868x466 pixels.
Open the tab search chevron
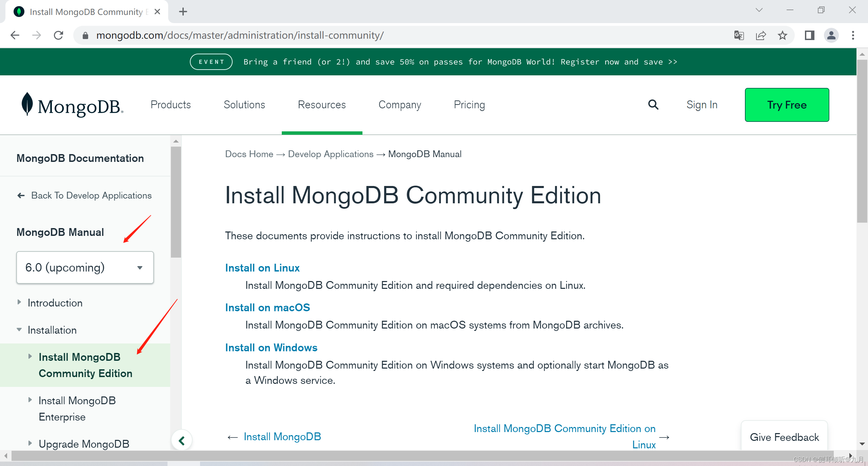coord(759,10)
